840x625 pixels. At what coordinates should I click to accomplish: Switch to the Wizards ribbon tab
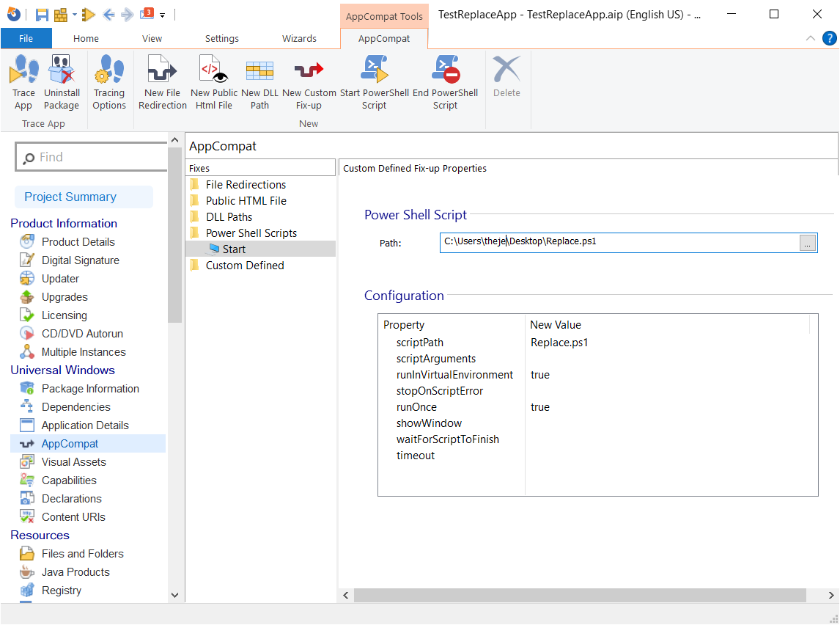[x=299, y=39]
